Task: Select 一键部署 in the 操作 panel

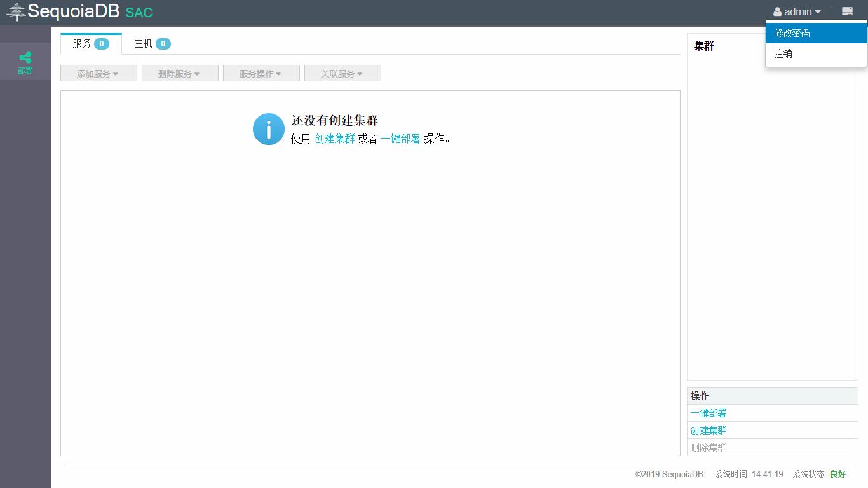Action: 709,413
